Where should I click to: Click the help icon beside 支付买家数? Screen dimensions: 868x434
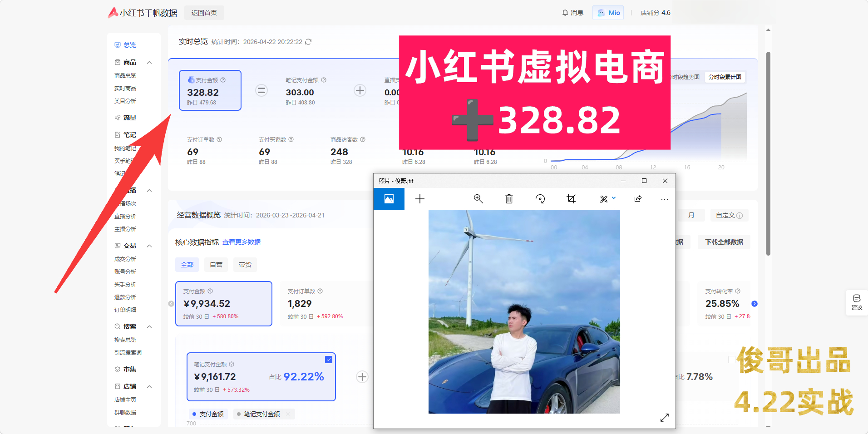tap(291, 139)
